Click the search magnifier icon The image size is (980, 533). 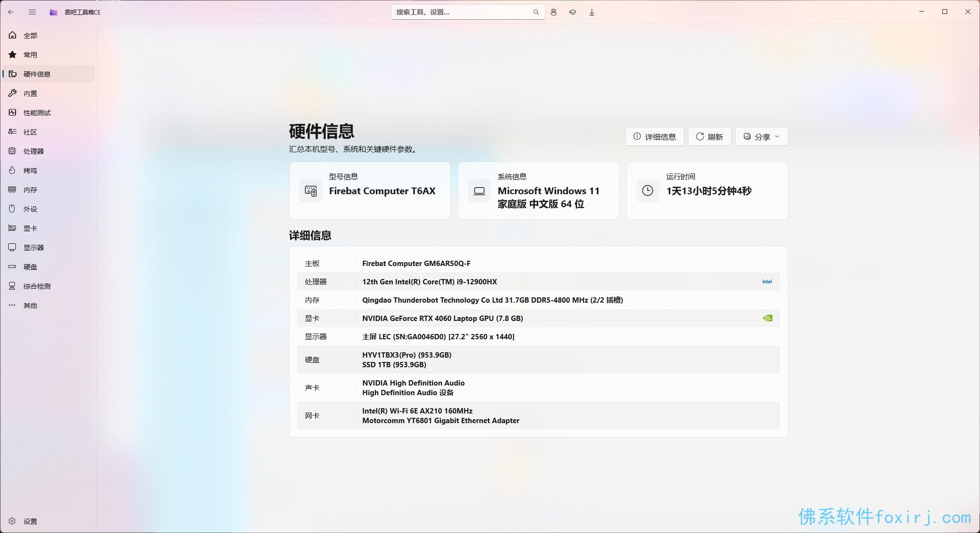536,12
